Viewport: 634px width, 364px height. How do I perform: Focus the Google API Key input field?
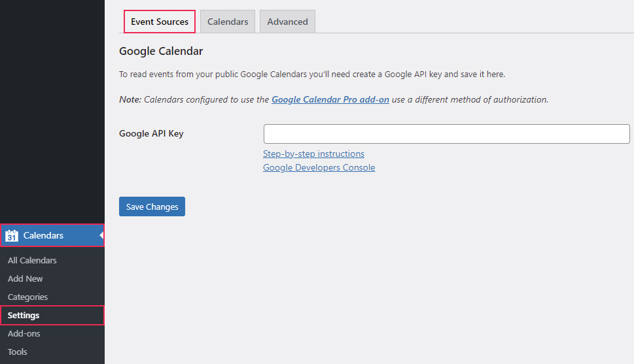coord(446,134)
